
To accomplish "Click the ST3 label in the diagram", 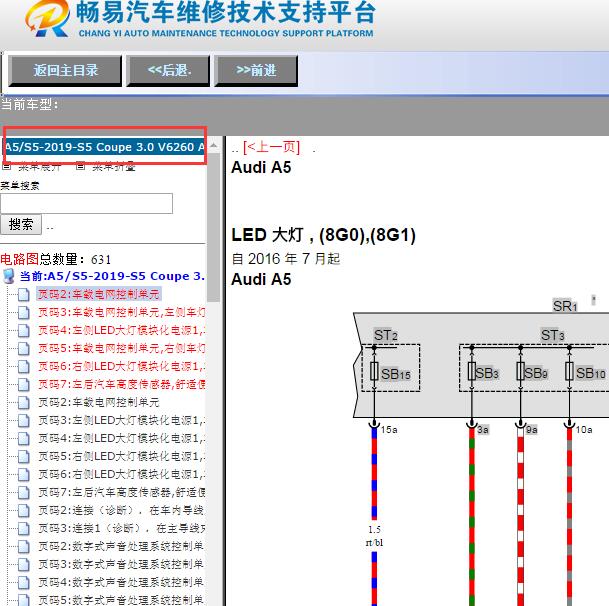I will click(553, 335).
